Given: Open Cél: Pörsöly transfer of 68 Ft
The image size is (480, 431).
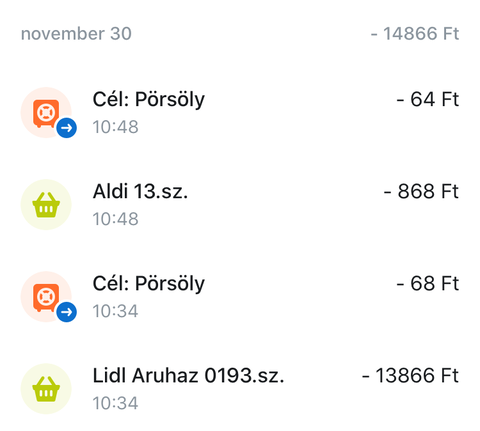Looking at the screenshot, I should 240,297.
